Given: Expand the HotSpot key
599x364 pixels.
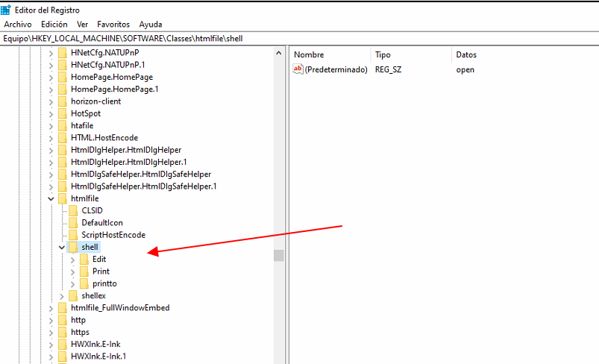Looking at the screenshot, I should [x=51, y=114].
